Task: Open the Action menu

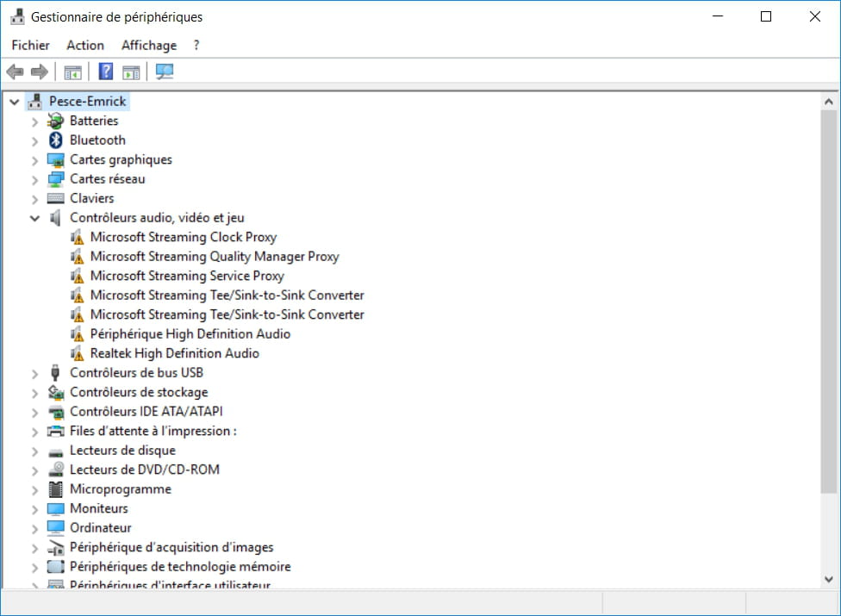Action: click(x=85, y=45)
